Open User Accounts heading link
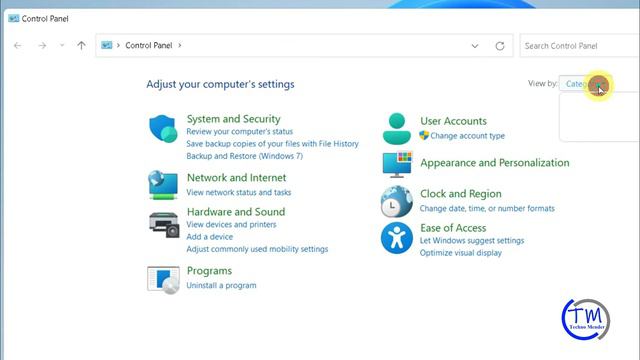 point(453,121)
